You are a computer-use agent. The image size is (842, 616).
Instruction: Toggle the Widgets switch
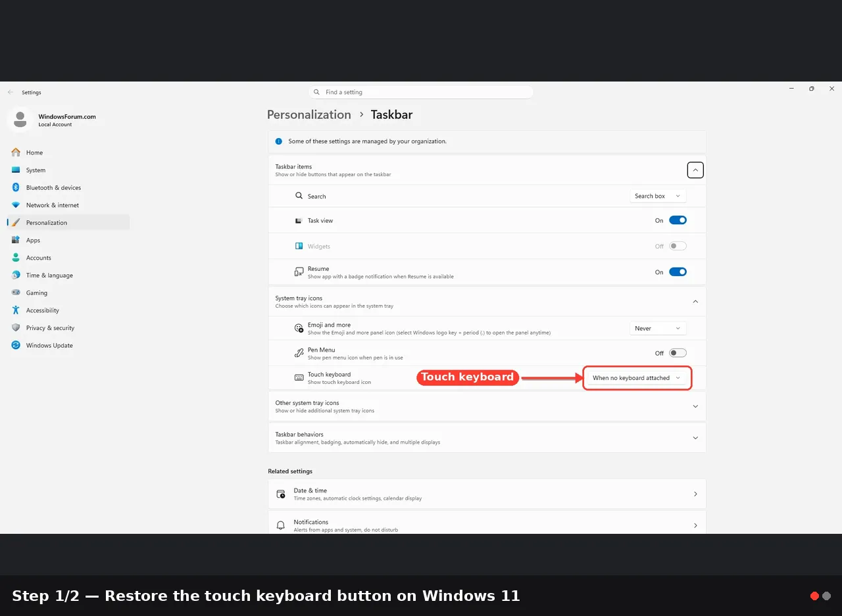[678, 246]
